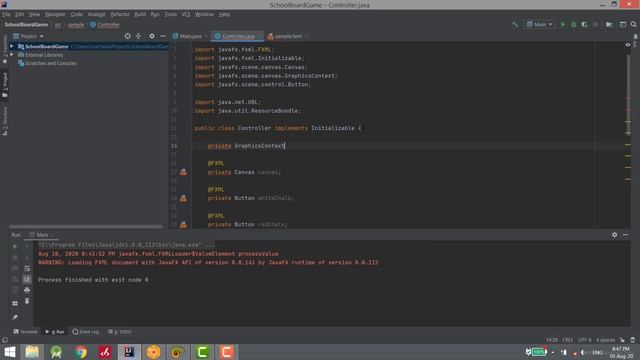Toggle the editor inspections eye icon
This screenshot has height=360, width=640.
tap(628, 45)
